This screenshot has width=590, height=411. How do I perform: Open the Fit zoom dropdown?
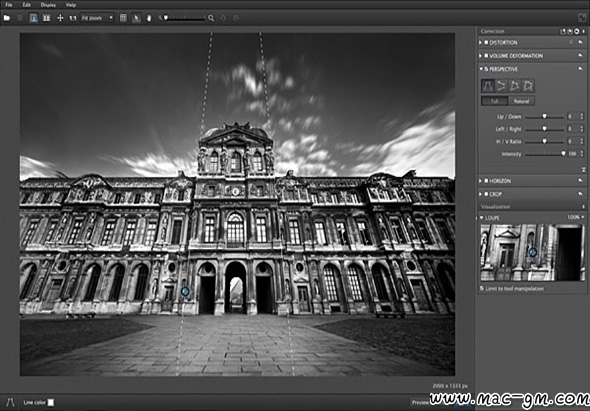pyautogui.click(x=97, y=18)
